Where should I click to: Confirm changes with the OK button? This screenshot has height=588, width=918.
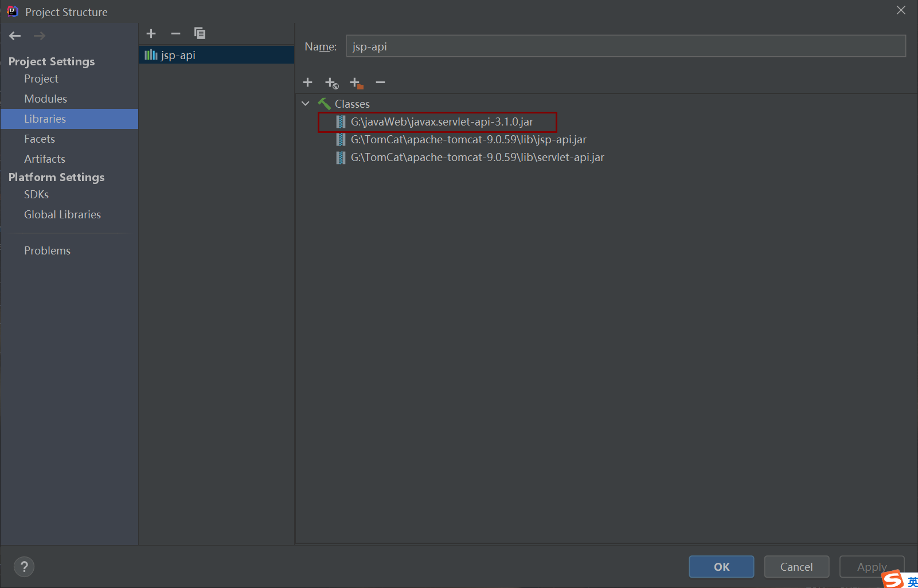[721, 567]
